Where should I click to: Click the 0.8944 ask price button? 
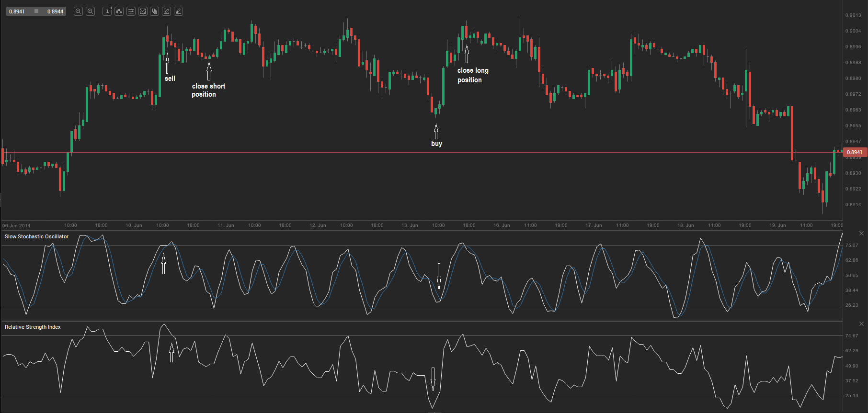pyautogui.click(x=55, y=11)
